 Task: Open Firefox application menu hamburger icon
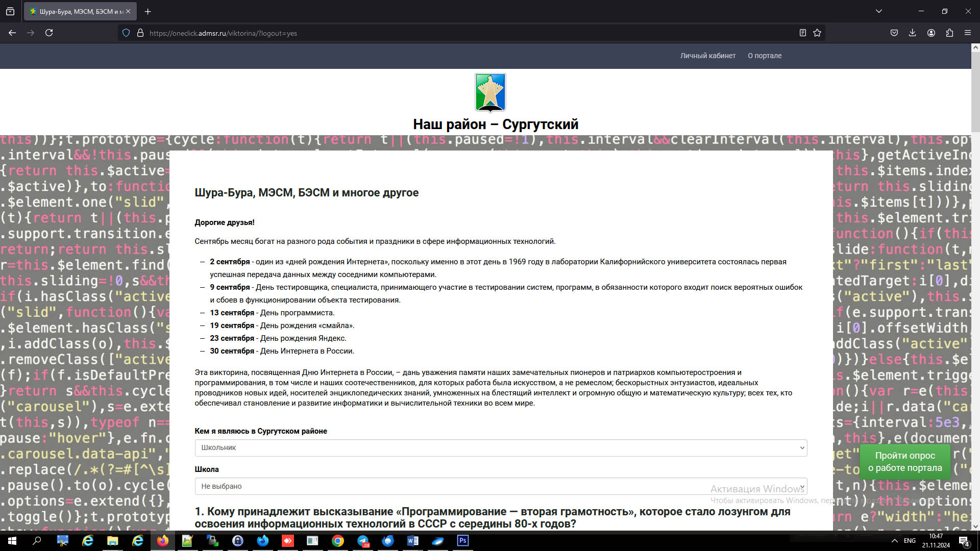coord(968,33)
